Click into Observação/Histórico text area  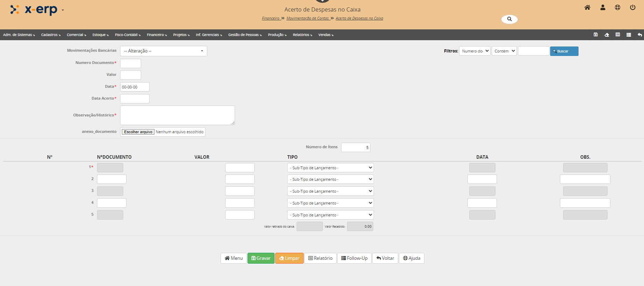click(177, 115)
